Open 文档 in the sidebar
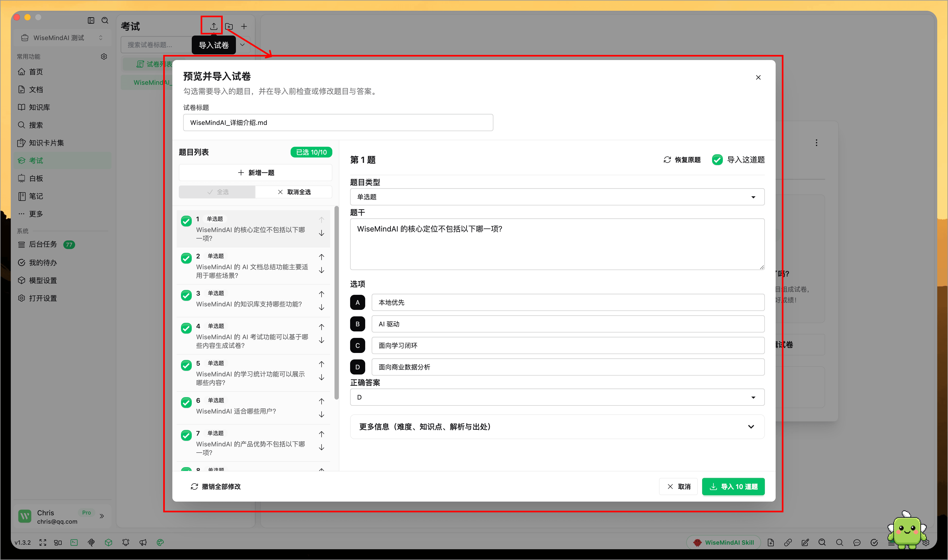Screen dimensions: 948x560 [63, 89]
